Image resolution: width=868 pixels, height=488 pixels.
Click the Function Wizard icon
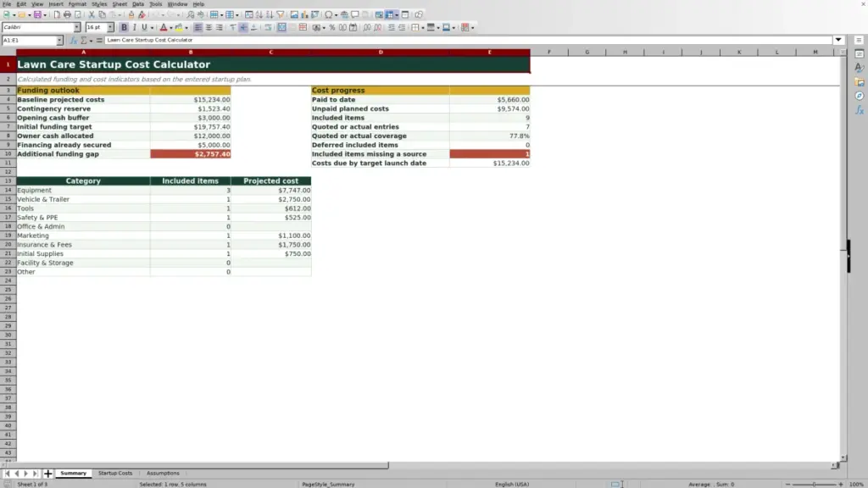[x=73, y=40]
